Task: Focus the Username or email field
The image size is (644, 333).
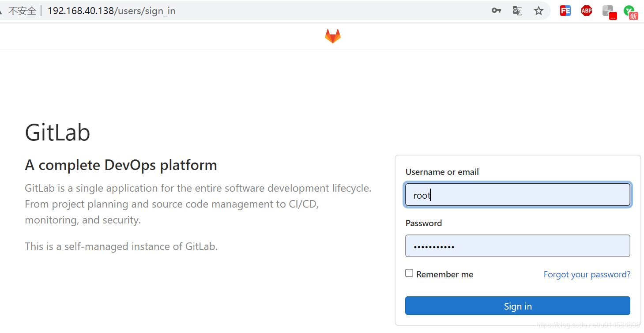Action: 517,195
